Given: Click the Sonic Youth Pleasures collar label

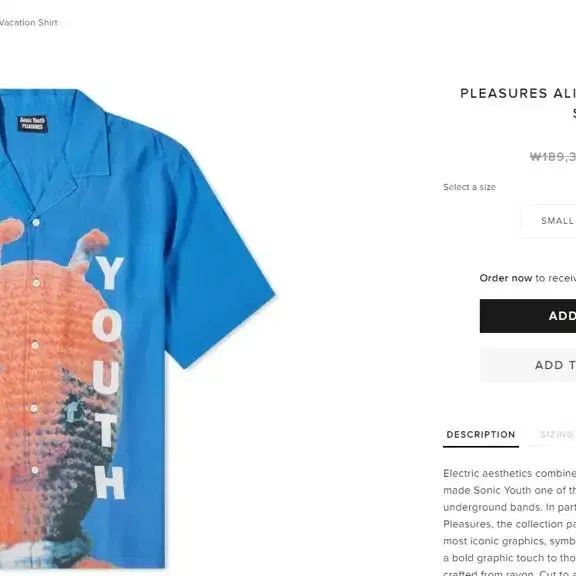Looking at the screenshot, I should 32,123.
